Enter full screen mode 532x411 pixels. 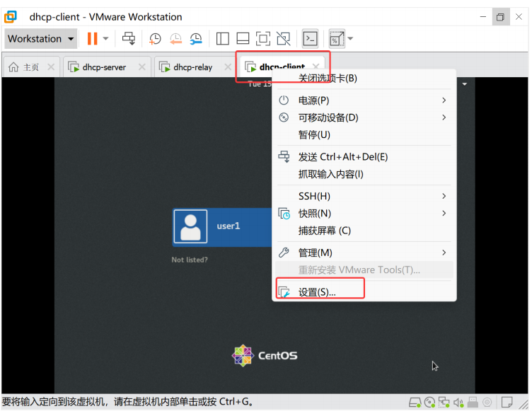coord(263,39)
